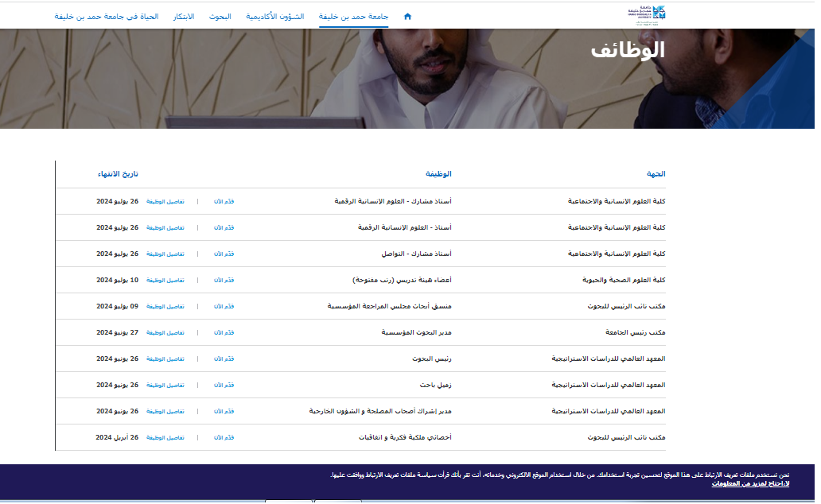Image resolution: width=821 pixels, height=504 pixels.
Task: Click قدّم الآن for مدير إشراك أصحاب المصلحة
Action: 224,411
